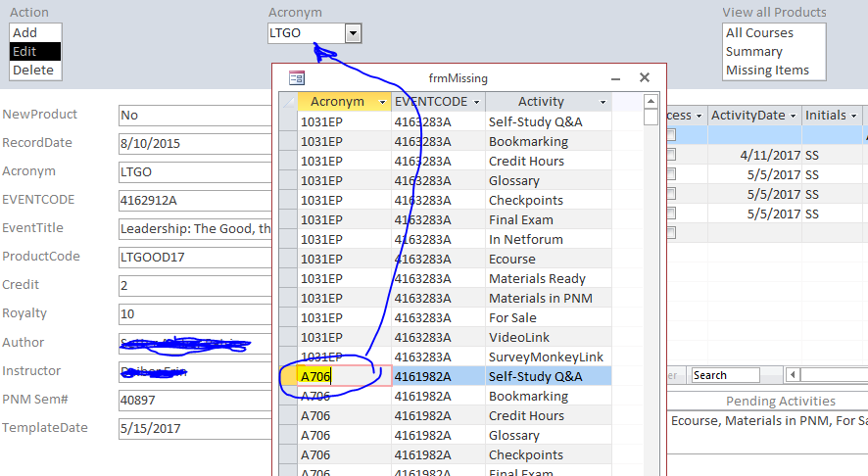Image resolution: width=868 pixels, height=476 pixels.
Task: Click the row selector for 1031EP Bookmarking
Action: tap(288, 142)
